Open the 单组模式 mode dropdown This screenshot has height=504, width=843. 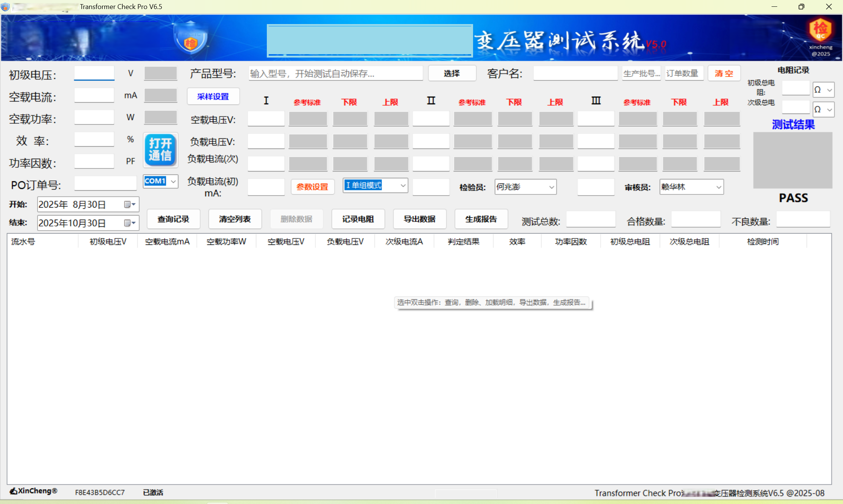coord(403,185)
